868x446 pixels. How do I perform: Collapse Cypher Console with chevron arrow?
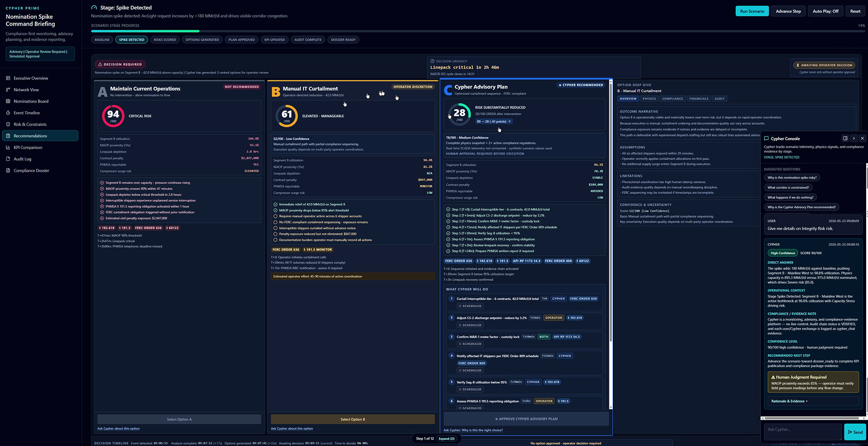click(x=854, y=138)
